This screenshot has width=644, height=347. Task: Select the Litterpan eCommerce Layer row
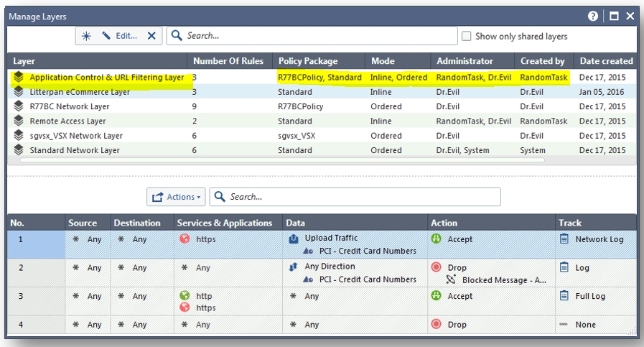[80, 92]
